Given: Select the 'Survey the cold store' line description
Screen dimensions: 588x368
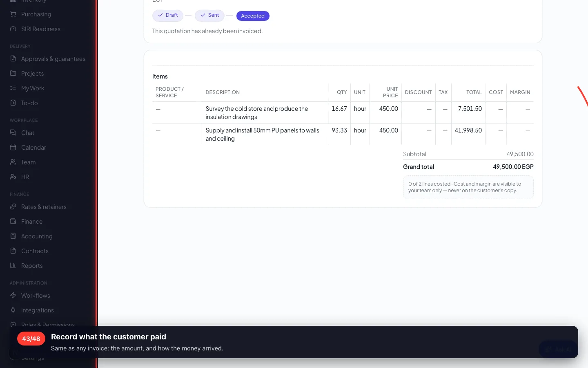Looking at the screenshot, I should coord(257,113).
